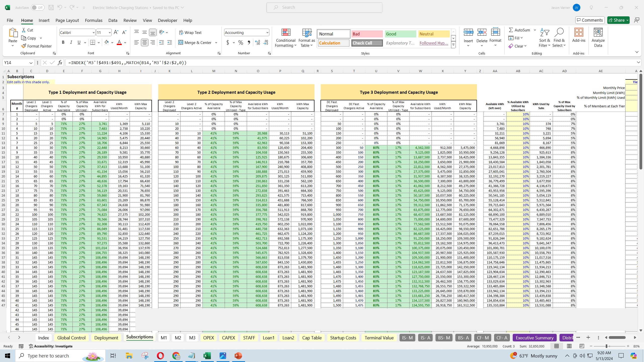Apply the Good cell style

400,34
